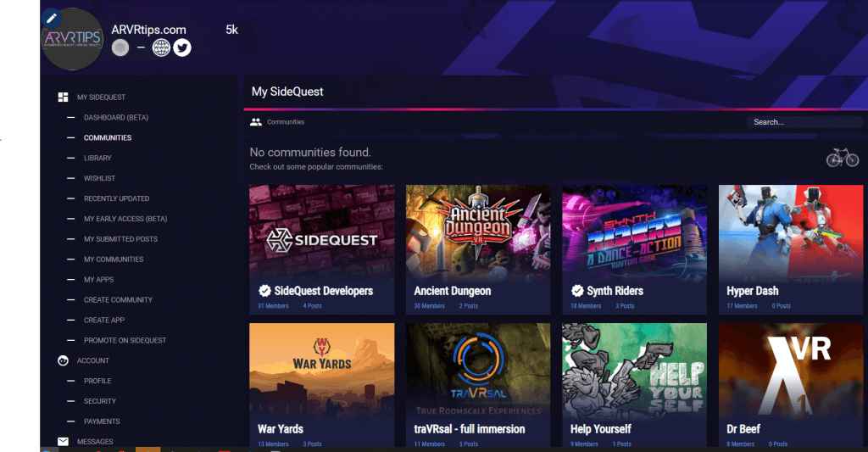Click '31 Members' under SideQuest Developers

click(x=273, y=306)
